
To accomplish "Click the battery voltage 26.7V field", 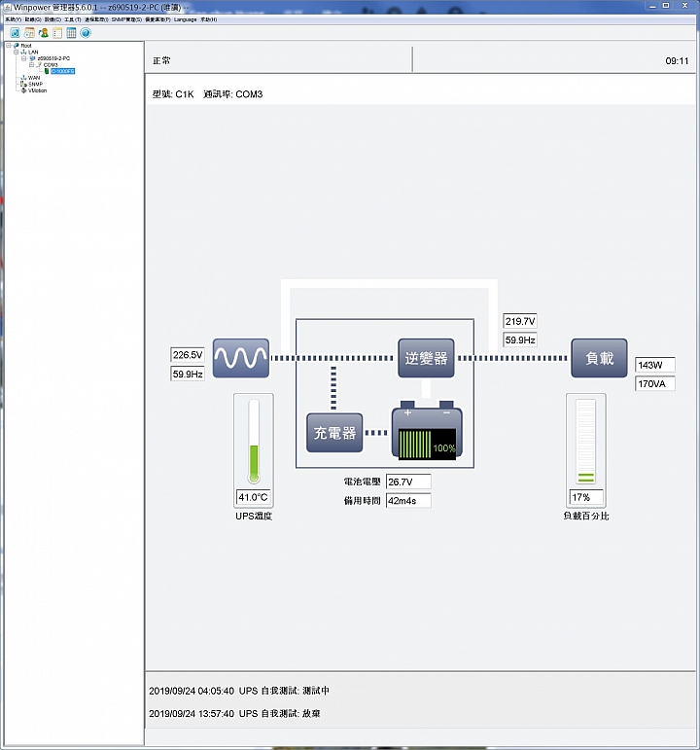I will pyautogui.click(x=408, y=482).
